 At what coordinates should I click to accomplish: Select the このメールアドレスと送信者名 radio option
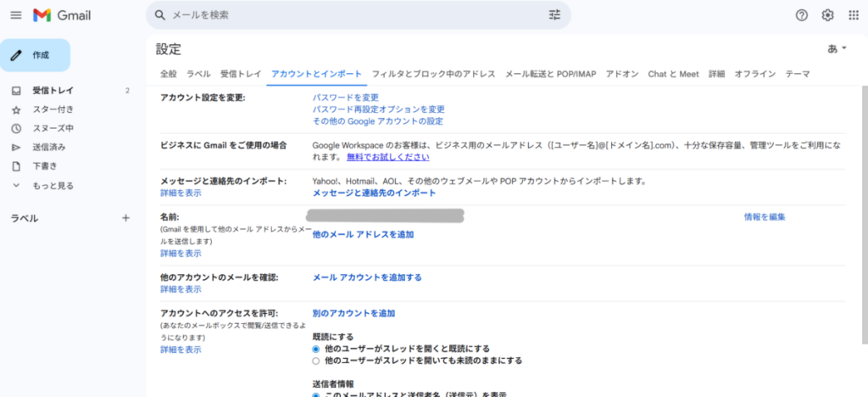(x=316, y=394)
